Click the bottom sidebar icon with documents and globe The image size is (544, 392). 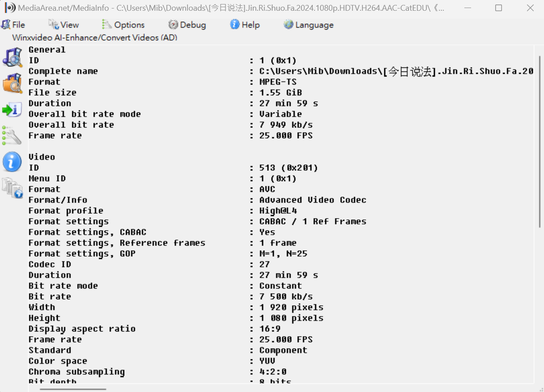point(12,188)
